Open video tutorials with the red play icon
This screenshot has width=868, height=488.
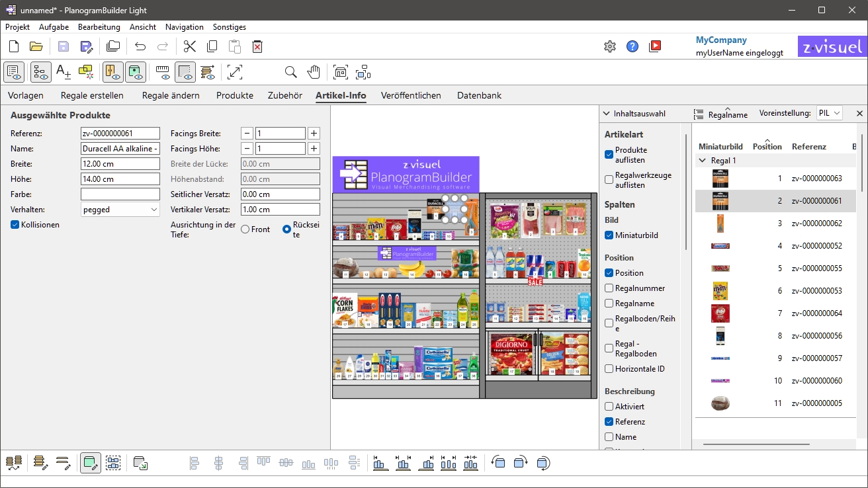[655, 46]
